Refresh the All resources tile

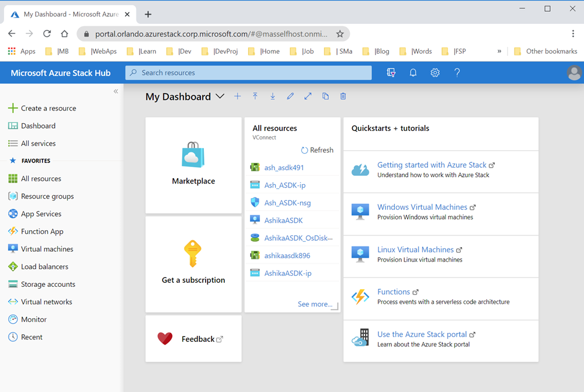pos(317,150)
